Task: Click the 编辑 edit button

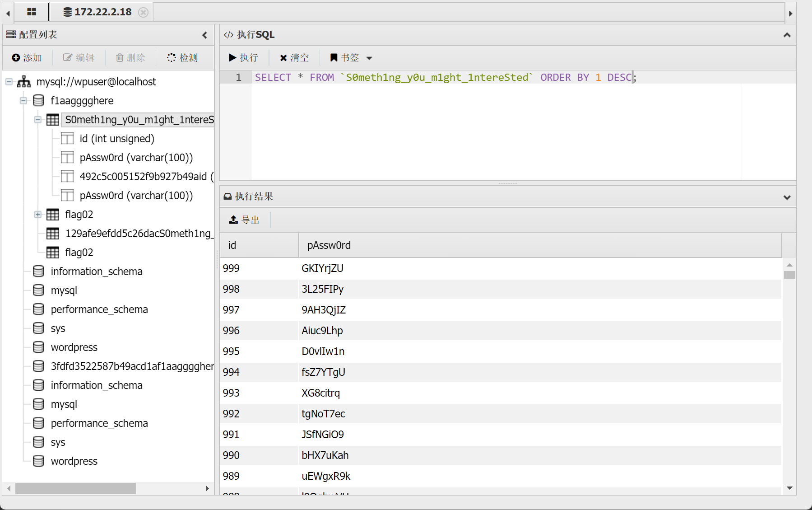Action: click(79, 58)
